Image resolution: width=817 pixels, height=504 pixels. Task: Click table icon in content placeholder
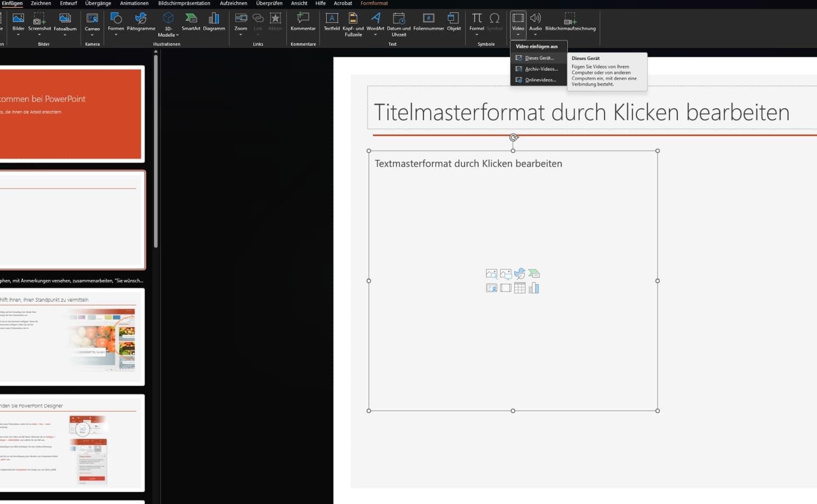tap(520, 288)
